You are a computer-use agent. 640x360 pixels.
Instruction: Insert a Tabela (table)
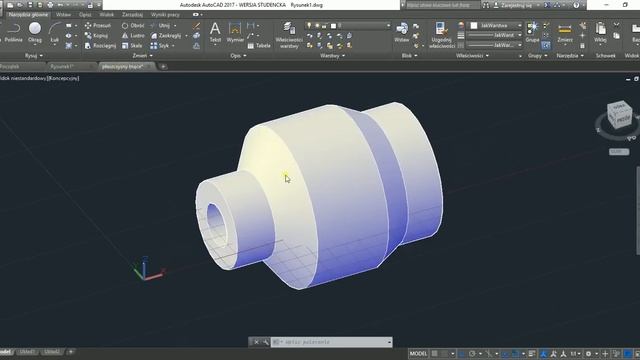[x=259, y=46]
